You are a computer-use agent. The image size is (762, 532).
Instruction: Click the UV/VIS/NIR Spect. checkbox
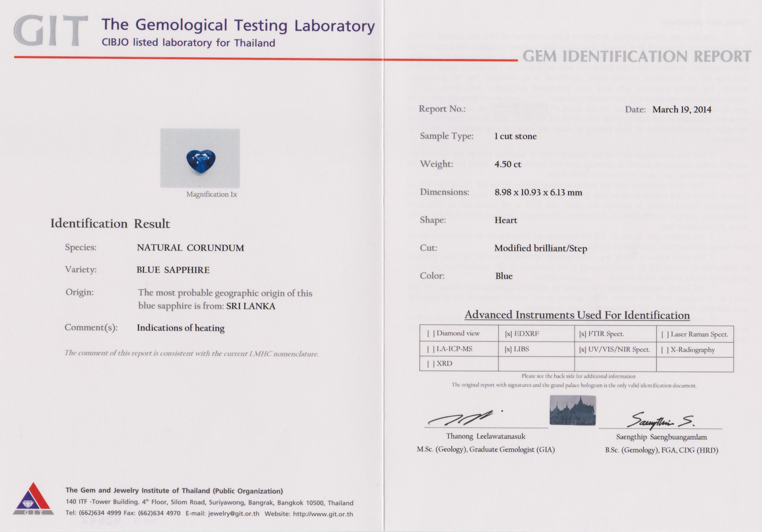click(583, 350)
